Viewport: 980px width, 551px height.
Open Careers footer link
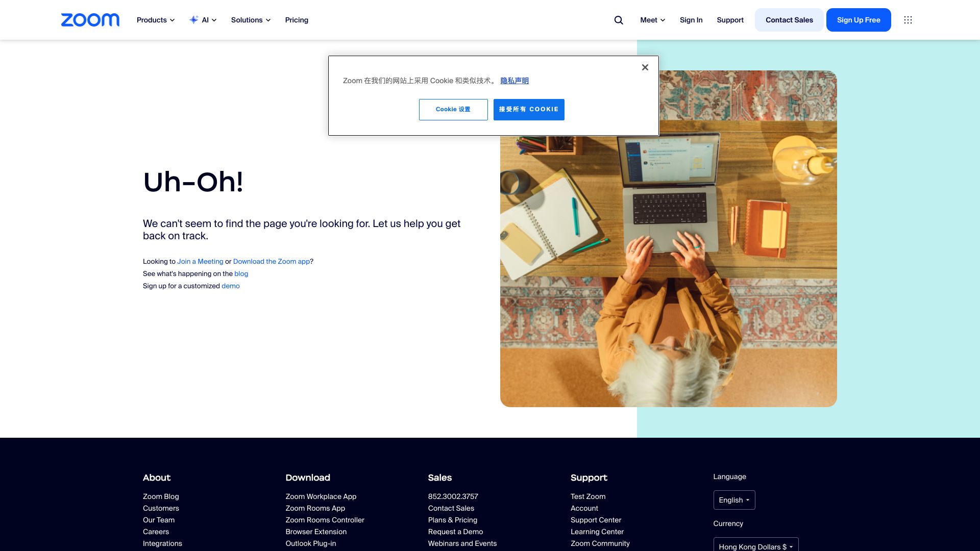156,532
